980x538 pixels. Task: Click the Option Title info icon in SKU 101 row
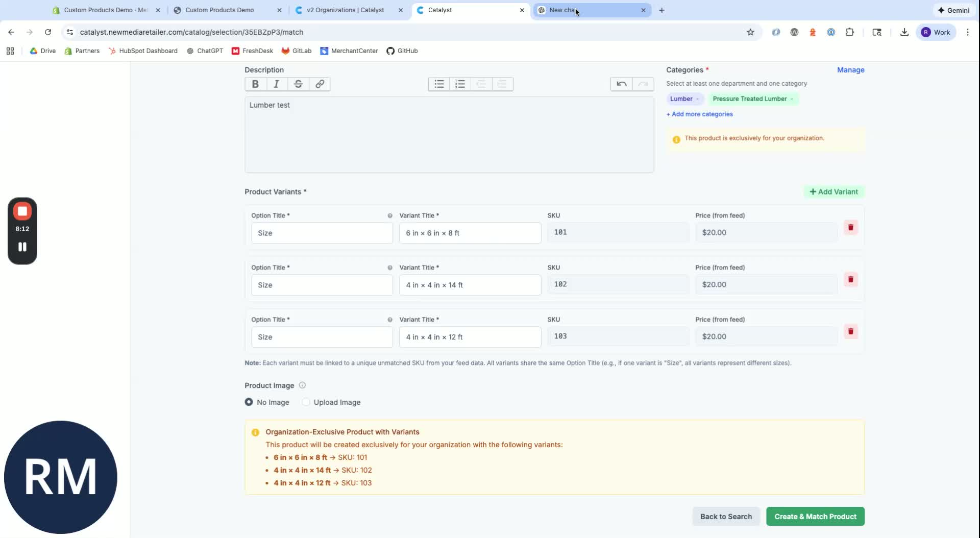390,216
